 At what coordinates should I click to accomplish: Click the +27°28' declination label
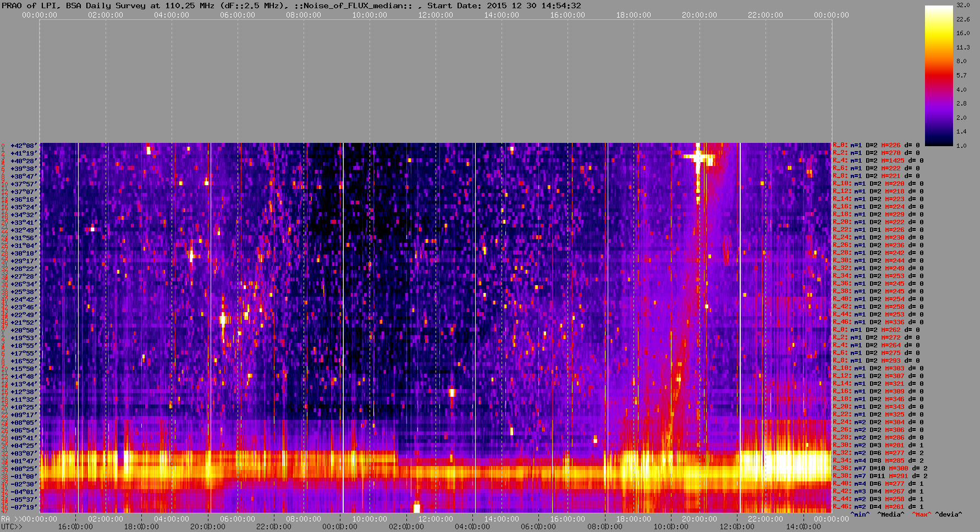click(24, 276)
